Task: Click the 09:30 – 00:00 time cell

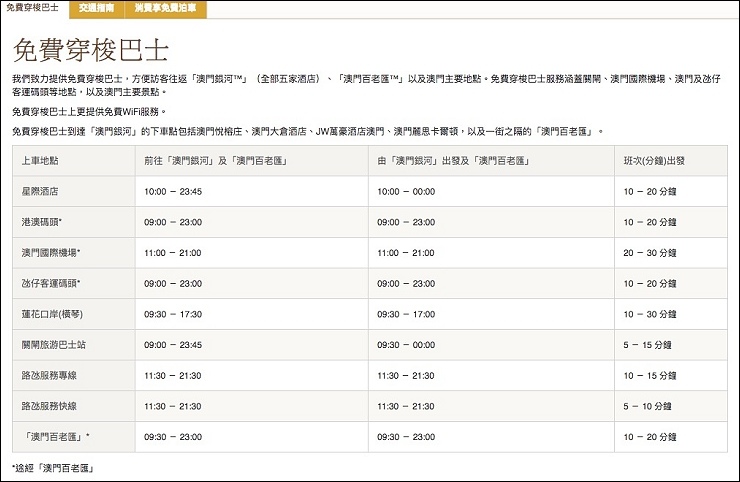Action: pyautogui.click(x=406, y=345)
